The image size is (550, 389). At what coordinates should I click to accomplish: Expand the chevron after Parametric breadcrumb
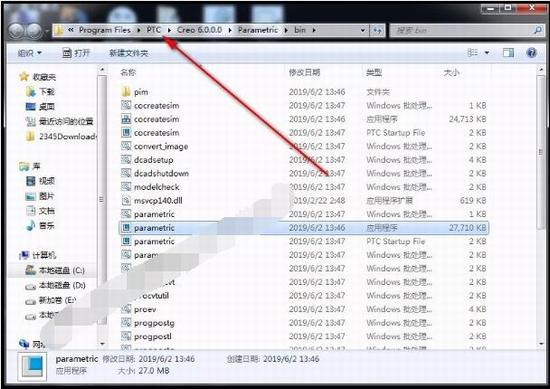click(287, 31)
